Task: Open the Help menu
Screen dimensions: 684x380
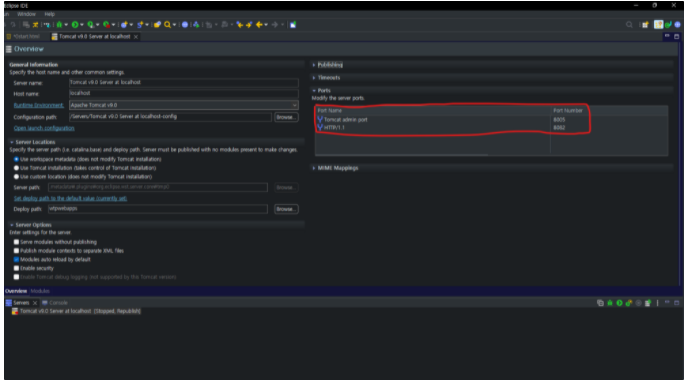Action: [x=49, y=14]
